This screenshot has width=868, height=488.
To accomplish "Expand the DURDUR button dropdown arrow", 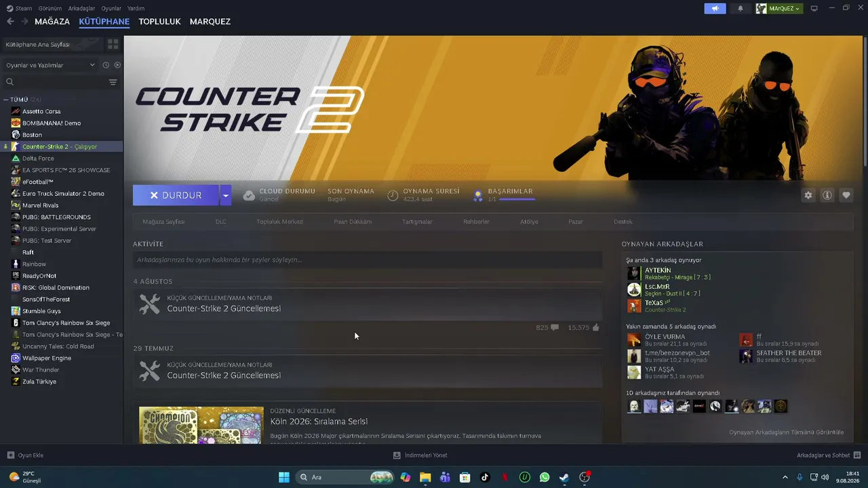I will pyautogui.click(x=226, y=195).
